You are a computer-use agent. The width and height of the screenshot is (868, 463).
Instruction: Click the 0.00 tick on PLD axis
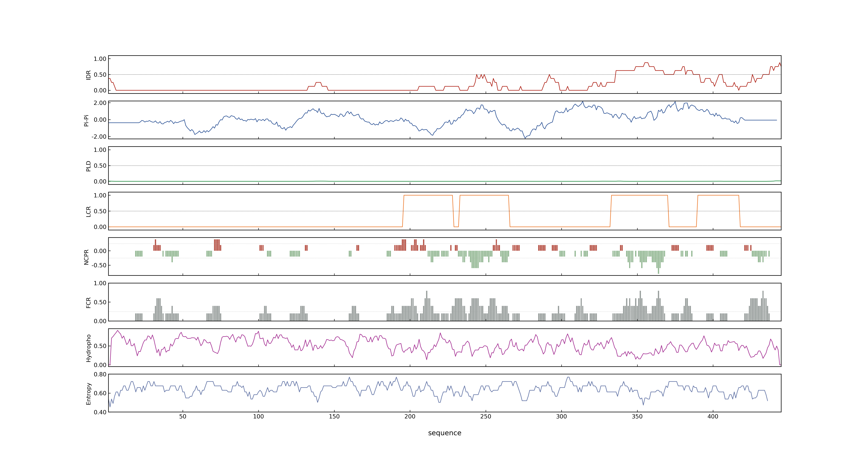pos(100,182)
